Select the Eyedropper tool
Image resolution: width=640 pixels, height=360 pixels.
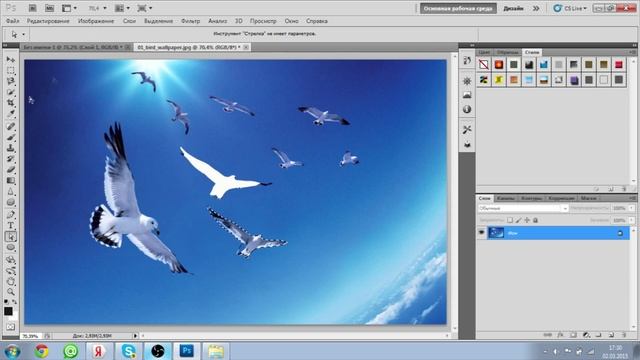click(11, 113)
